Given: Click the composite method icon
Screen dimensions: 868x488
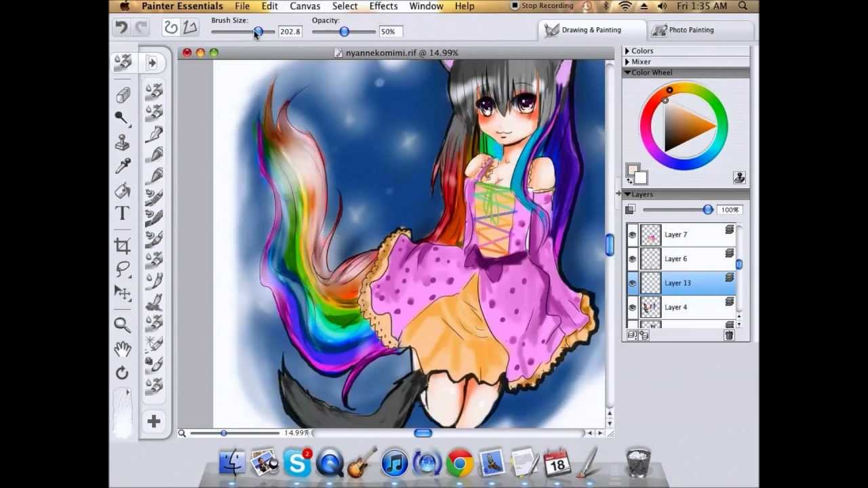Looking at the screenshot, I should 631,209.
